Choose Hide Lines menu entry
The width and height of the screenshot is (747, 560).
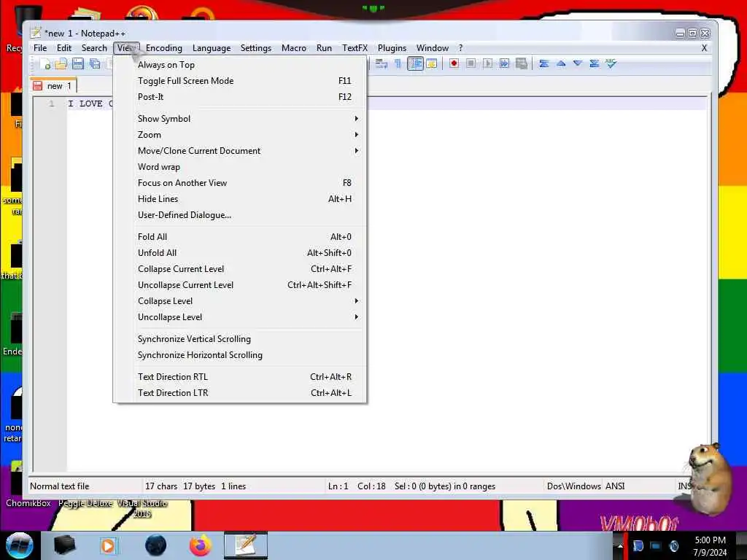[x=240, y=199]
